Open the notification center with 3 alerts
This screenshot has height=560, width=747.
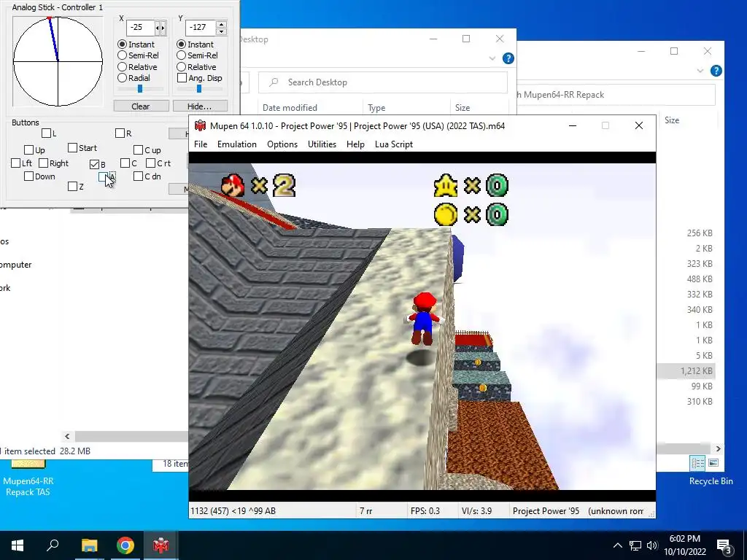(x=724, y=546)
